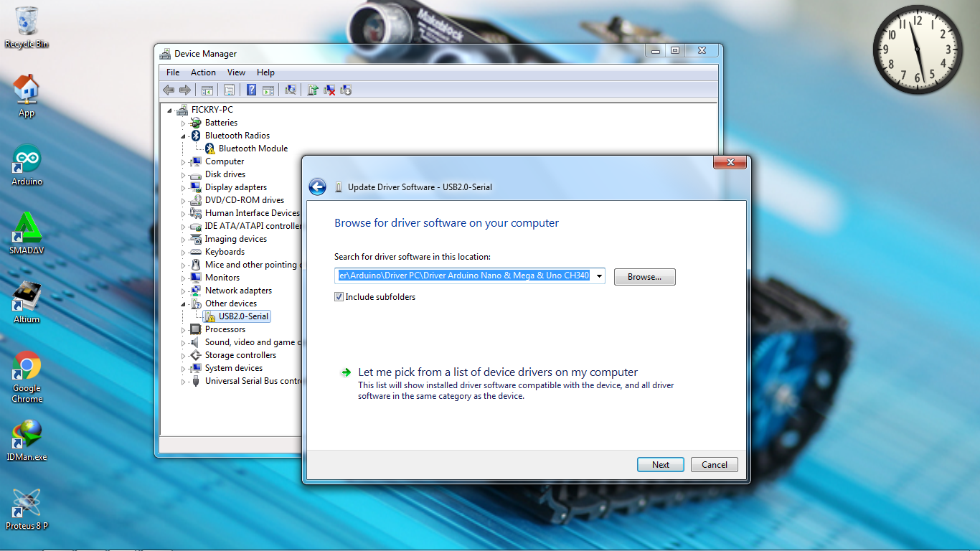Click Next to install the driver
Image resolution: width=980 pixels, height=551 pixels.
[659, 464]
